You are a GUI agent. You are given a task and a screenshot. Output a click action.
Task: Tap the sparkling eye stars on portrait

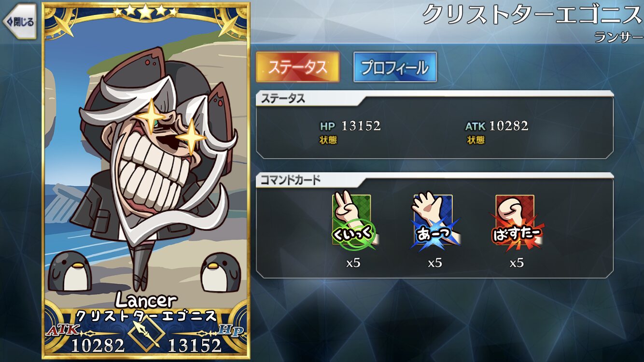(x=172, y=125)
